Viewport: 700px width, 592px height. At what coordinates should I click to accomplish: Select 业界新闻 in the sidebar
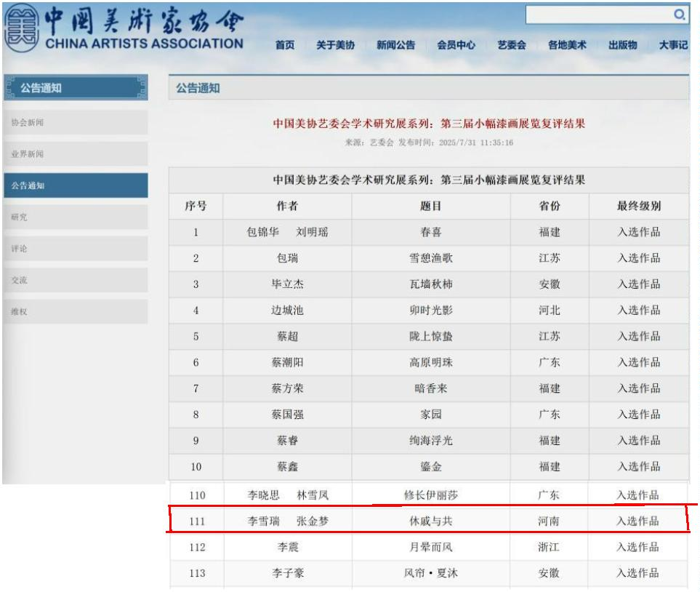pyautogui.click(x=76, y=154)
